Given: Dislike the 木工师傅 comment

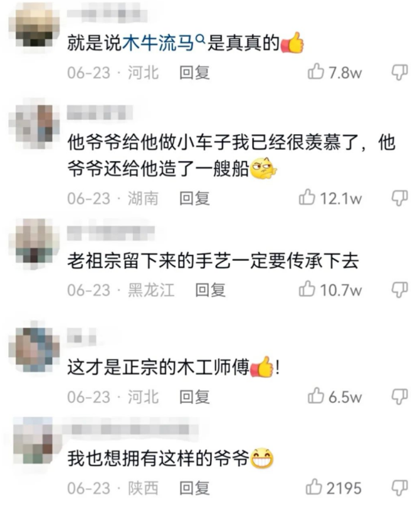Looking at the screenshot, I should [x=399, y=397].
